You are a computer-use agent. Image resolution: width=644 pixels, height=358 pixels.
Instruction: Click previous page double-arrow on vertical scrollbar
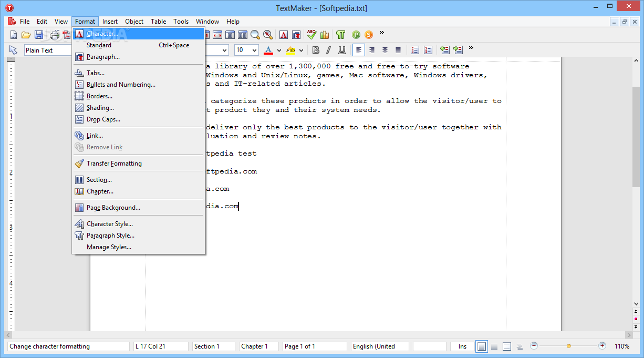point(636,311)
